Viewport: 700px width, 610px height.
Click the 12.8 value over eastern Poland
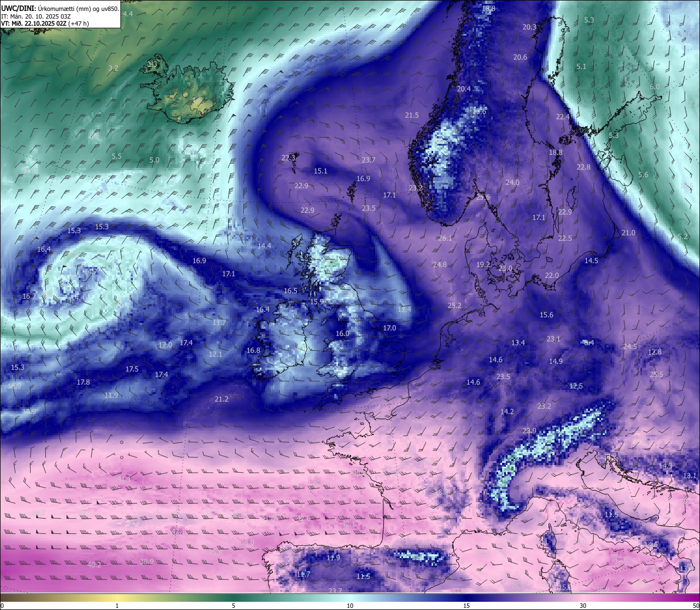[655, 352]
